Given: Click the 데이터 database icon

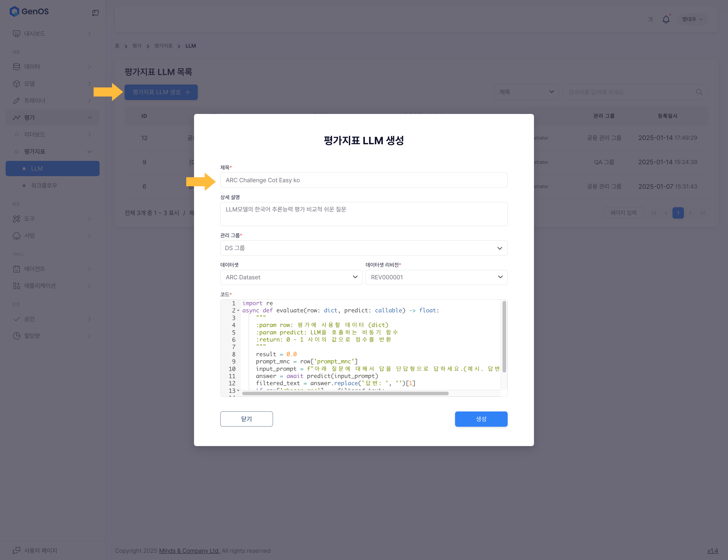Looking at the screenshot, I should [16, 67].
